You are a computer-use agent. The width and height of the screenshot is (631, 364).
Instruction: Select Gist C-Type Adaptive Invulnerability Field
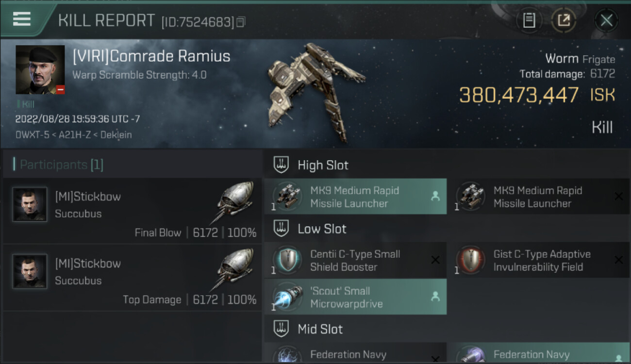tap(539, 260)
